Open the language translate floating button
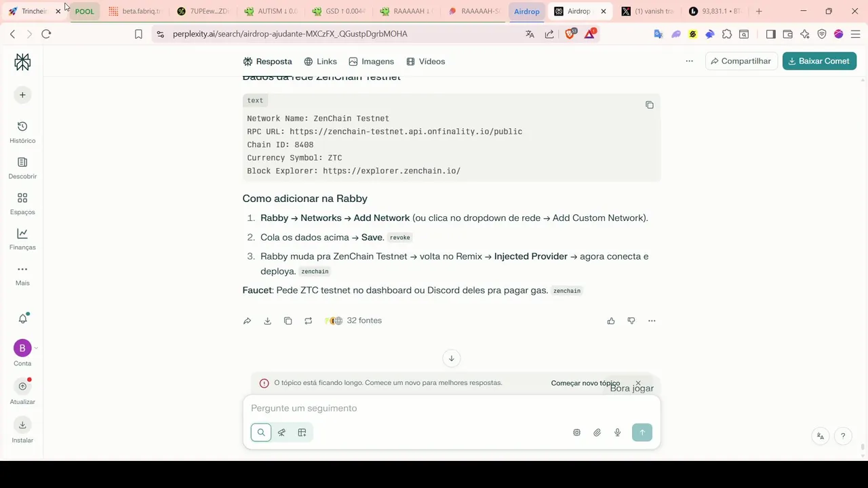Image resolution: width=868 pixels, height=488 pixels. click(821, 436)
